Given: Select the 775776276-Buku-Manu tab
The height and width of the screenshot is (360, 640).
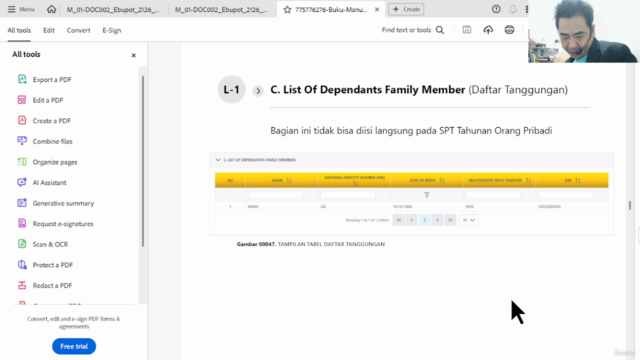Looking at the screenshot, I should pos(331,9).
